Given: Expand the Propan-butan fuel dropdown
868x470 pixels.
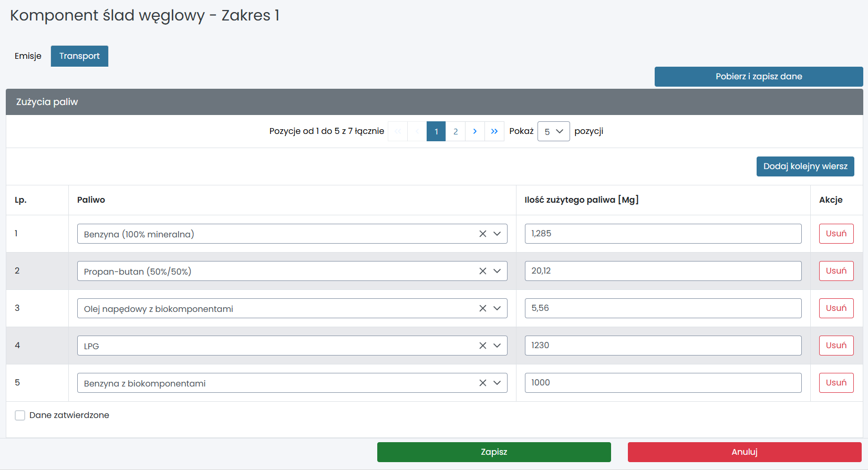Looking at the screenshot, I should point(497,271).
